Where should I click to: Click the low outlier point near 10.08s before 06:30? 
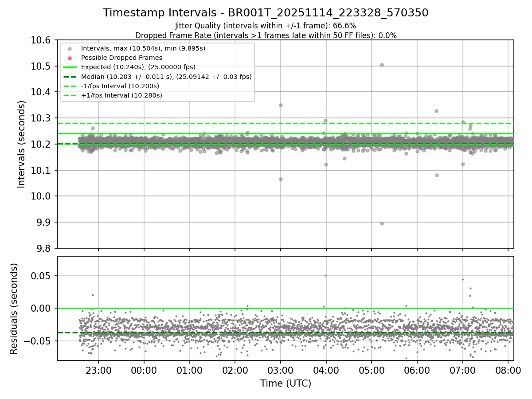tap(437, 175)
